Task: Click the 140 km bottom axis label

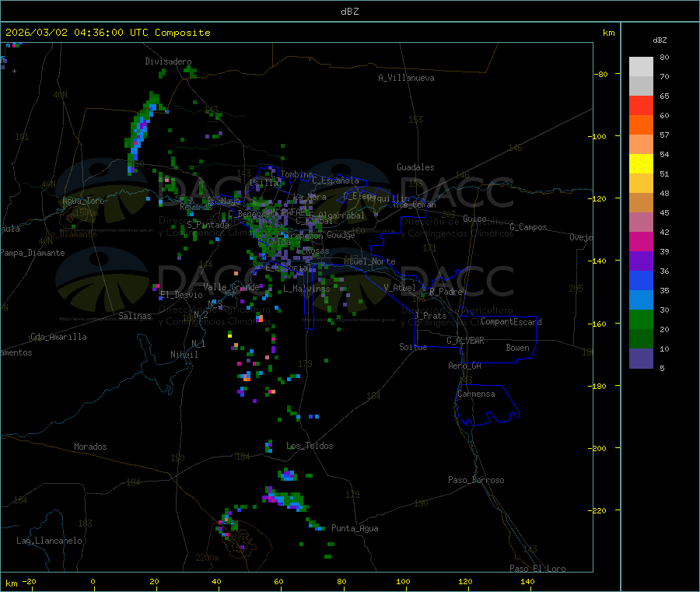Action: tap(527, 582)
